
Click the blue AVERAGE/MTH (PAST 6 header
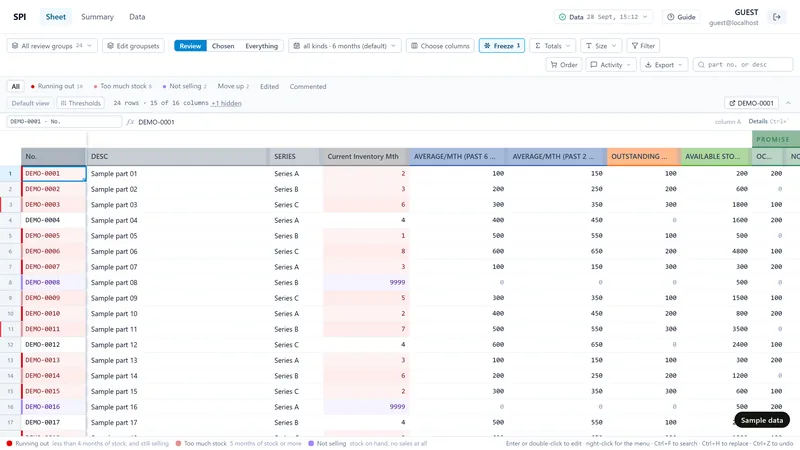point(457,157)
